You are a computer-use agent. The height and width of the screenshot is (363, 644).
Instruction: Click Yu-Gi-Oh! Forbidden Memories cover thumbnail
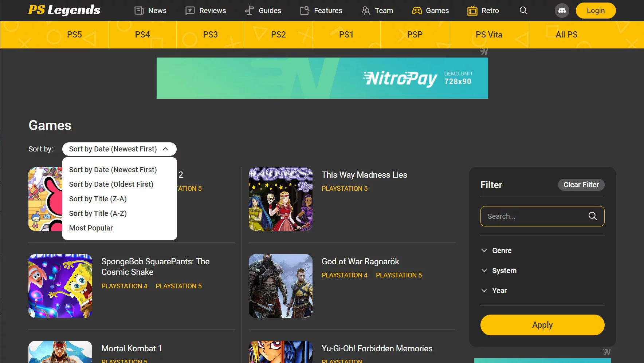click(280, 352)
